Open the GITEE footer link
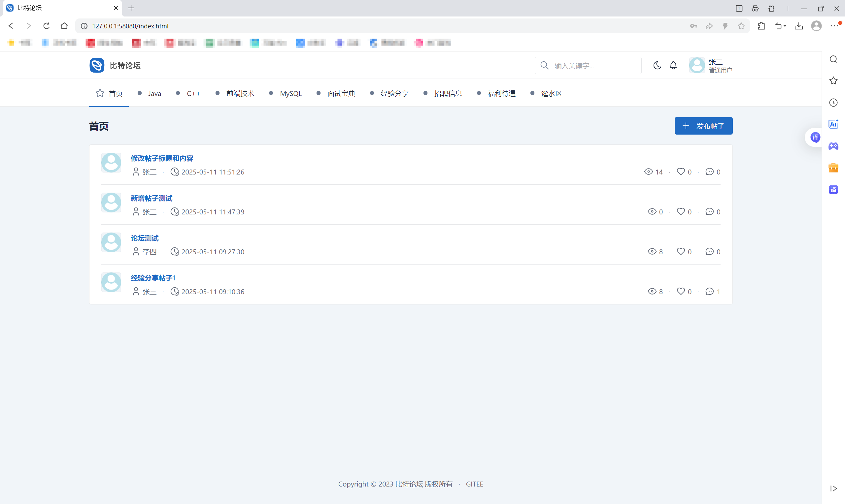845x504 pixels. click(x=474, y=484)
